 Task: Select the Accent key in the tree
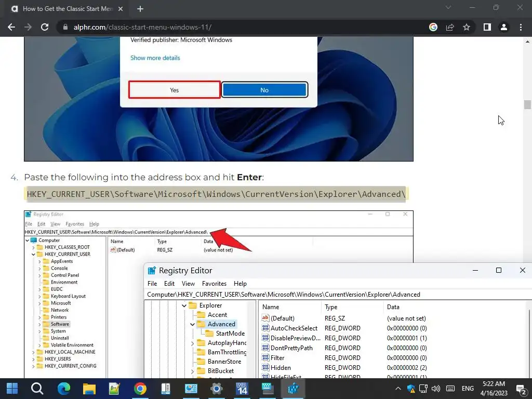217,315
